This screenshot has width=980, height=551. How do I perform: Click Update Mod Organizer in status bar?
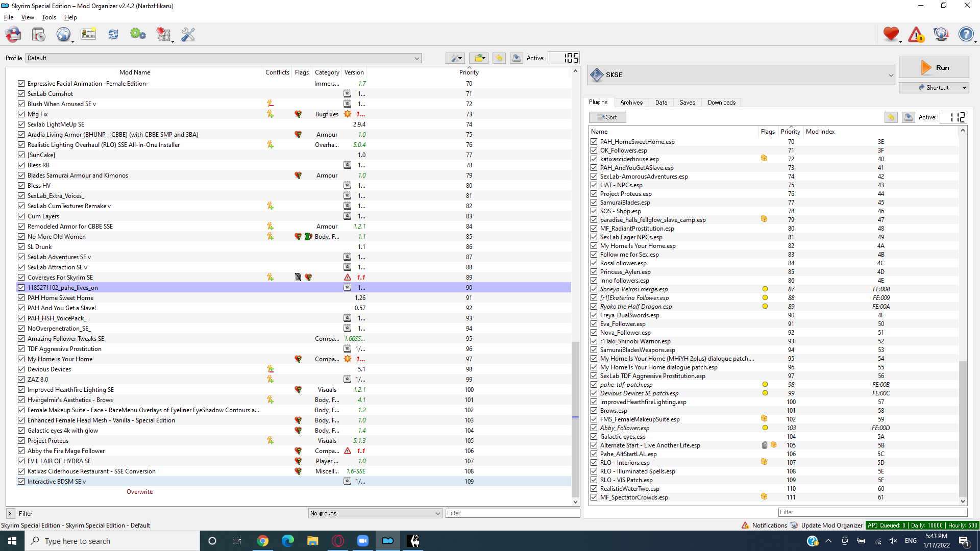826,525
